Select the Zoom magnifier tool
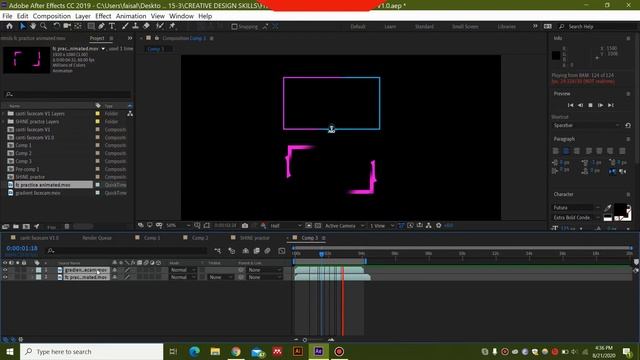This screenshot has height=360, width=640. pos(43,26)
